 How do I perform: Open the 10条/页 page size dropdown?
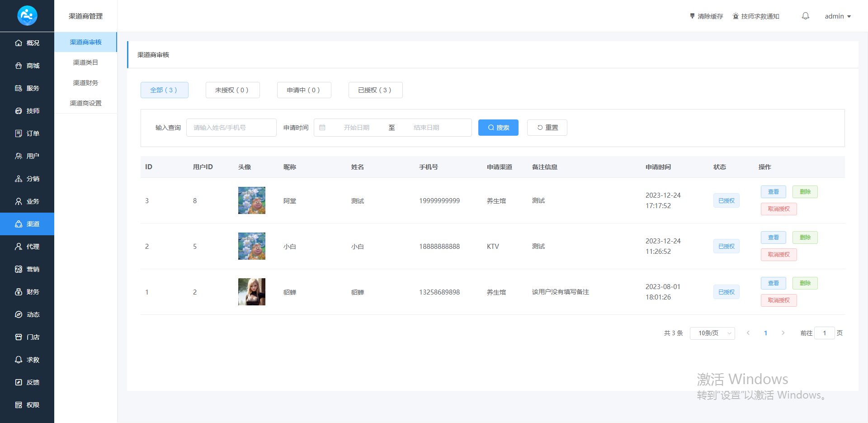pos(712,333)
